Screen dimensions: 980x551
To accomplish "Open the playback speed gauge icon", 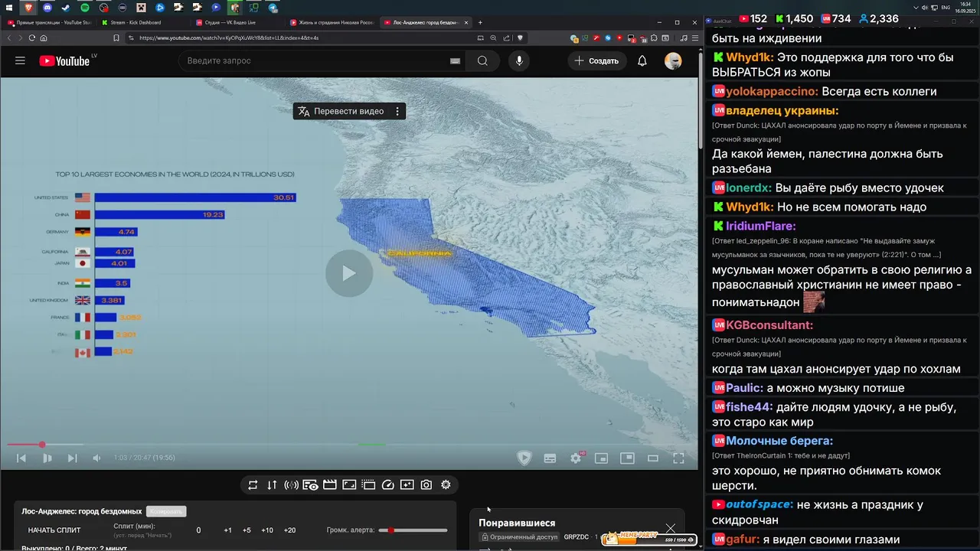I will point(387,484).
